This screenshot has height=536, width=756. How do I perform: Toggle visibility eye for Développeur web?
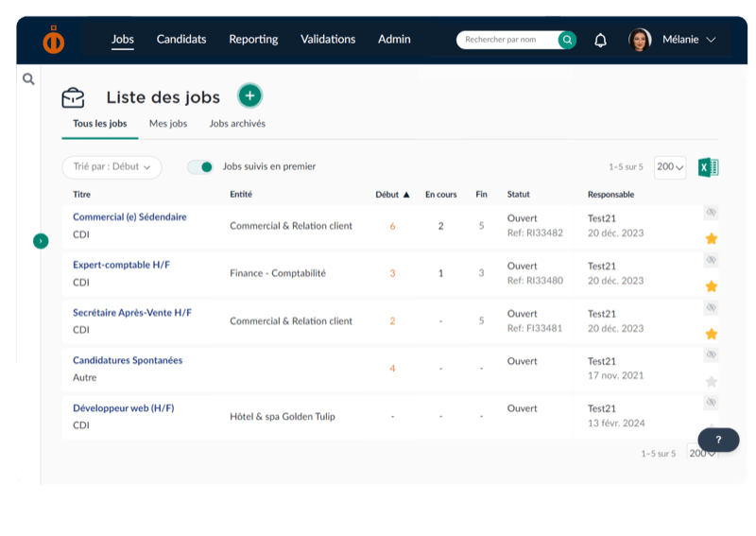711,403
